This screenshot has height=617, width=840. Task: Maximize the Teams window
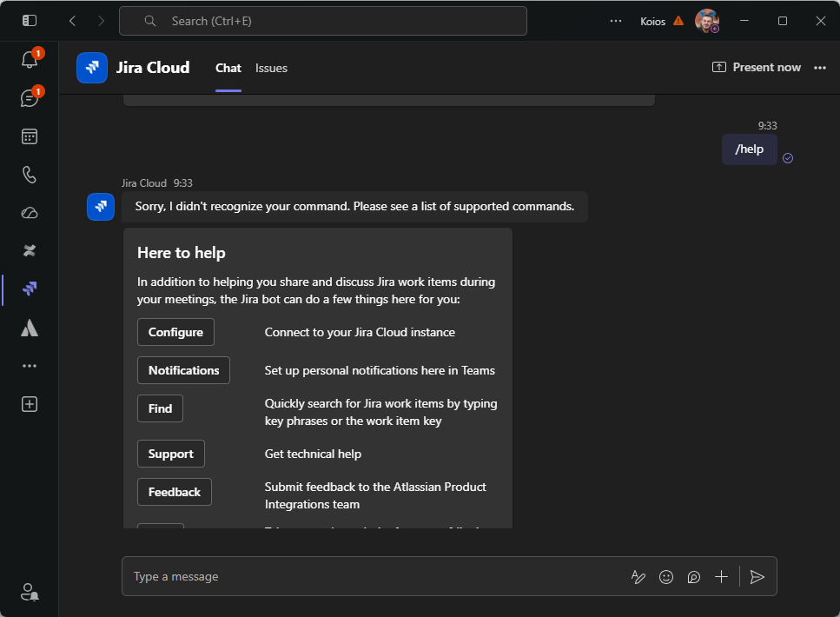[x=782, y=21]
